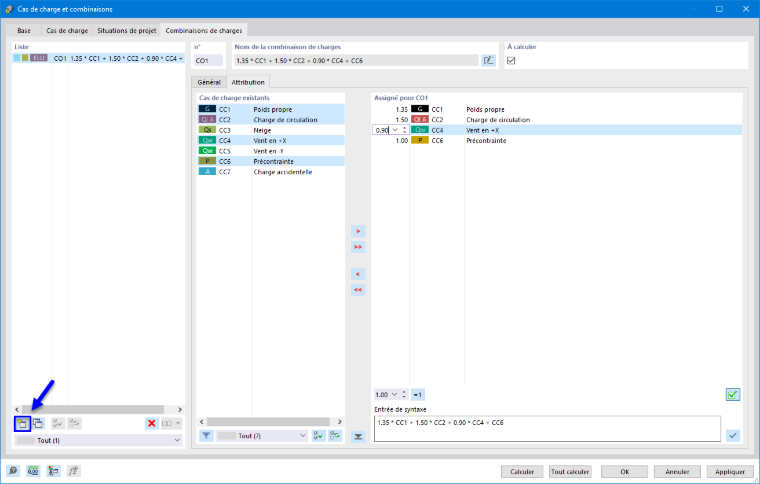Click the combination name field
The width and height of the screenshot is (760, 484).
coord(356,61)
